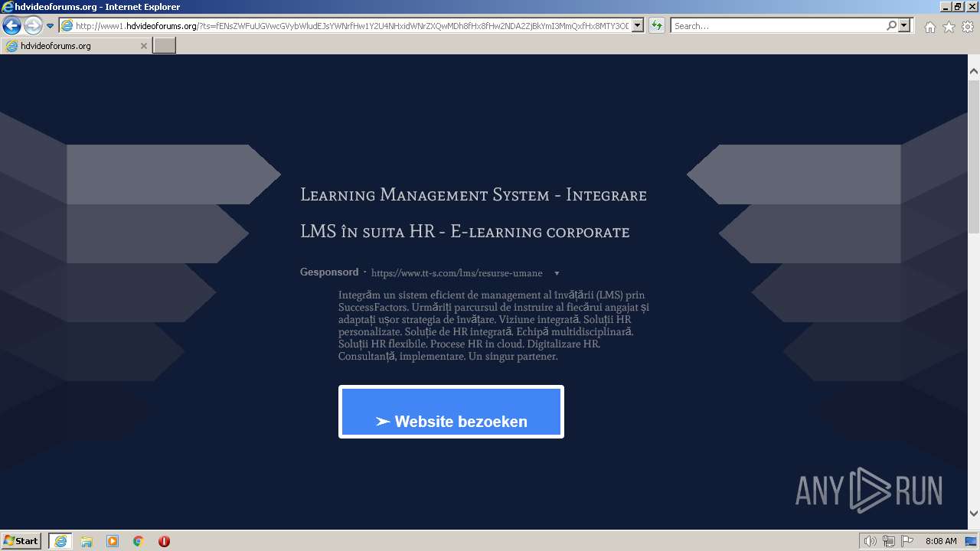Image resolution: width=980 pixels, height=551 pixels.
Task: Go back with the browser Back button
Action: (x=11, y=25)
